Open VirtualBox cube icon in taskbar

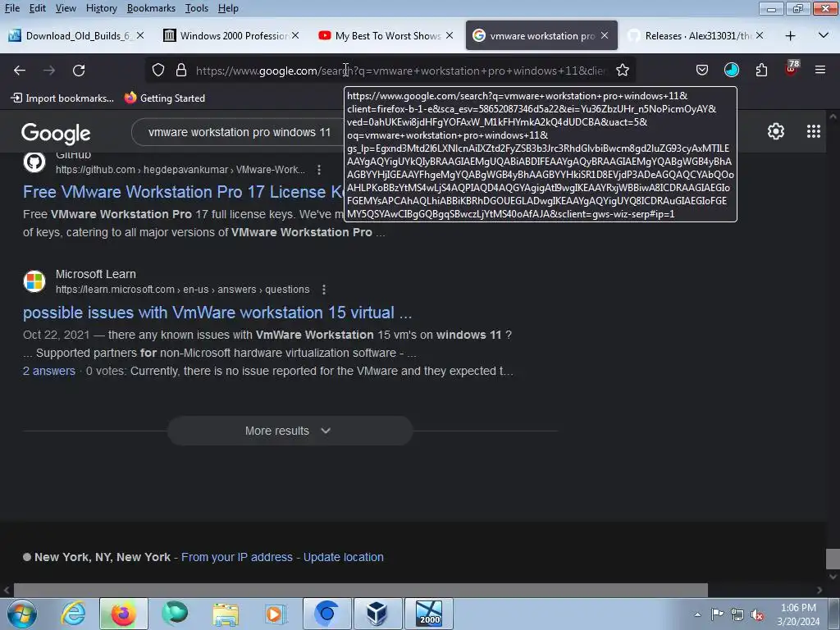pos(377,614)
